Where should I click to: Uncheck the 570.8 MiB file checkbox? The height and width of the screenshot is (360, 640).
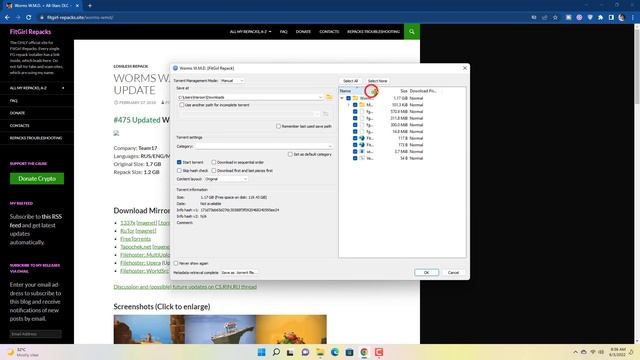click(x=355, y=111)
